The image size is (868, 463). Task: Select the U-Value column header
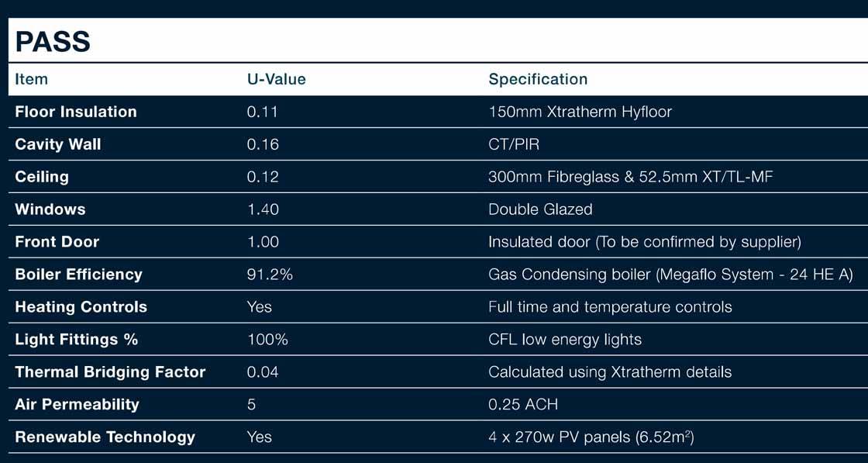pos(276,79)
